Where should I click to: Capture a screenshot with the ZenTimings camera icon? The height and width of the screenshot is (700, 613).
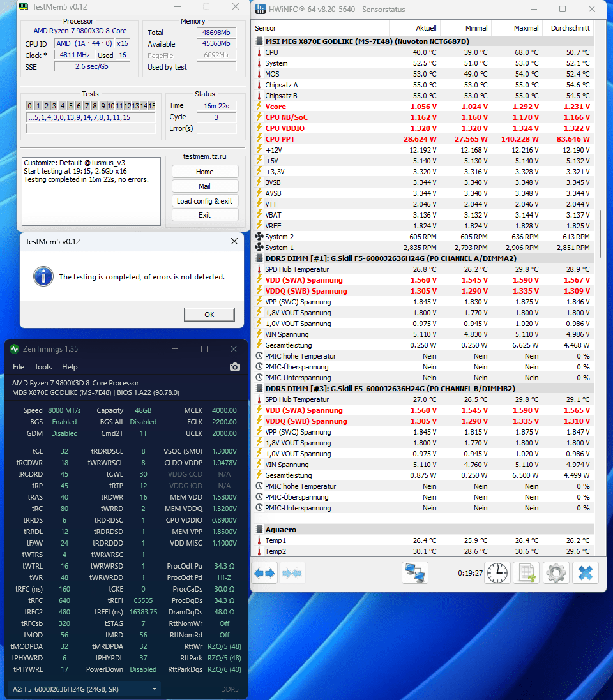234,367
